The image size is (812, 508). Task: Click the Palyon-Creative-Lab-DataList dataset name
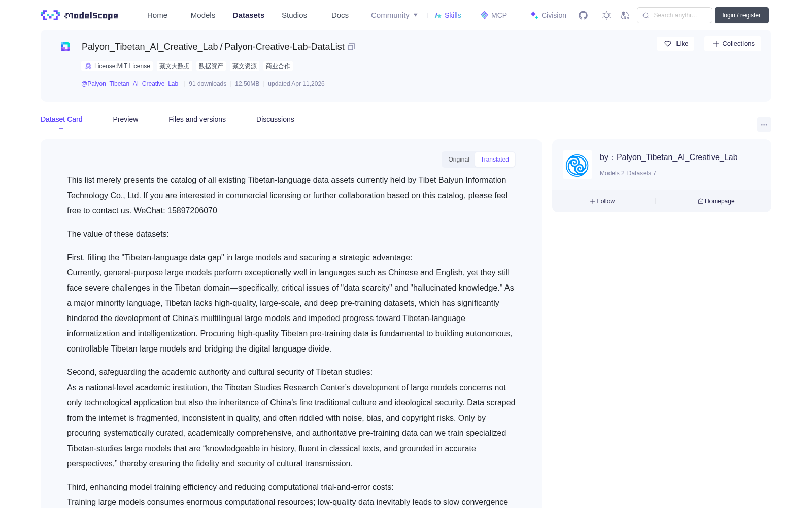click(x=285, y=47)
